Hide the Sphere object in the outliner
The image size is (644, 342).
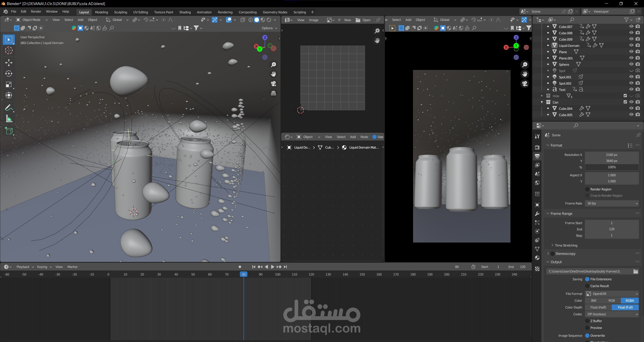(x=631, y=64)
